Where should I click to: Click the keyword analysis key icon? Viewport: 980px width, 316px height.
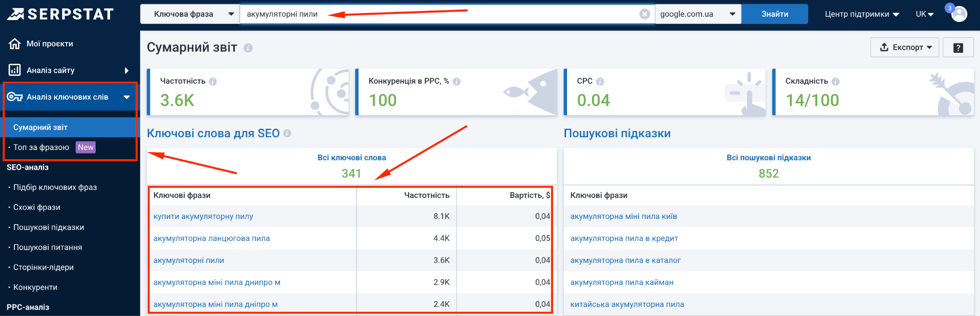click(x=15, y=97)
